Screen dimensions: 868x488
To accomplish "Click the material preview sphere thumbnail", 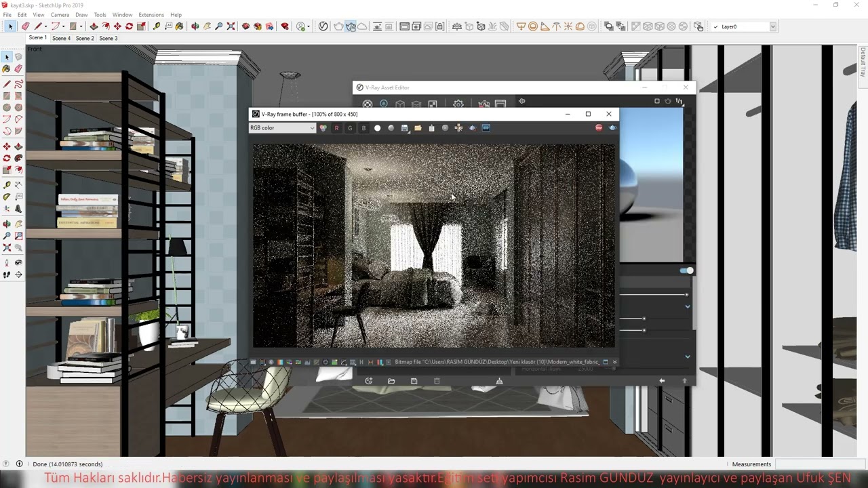I will [x=652, y=184].
